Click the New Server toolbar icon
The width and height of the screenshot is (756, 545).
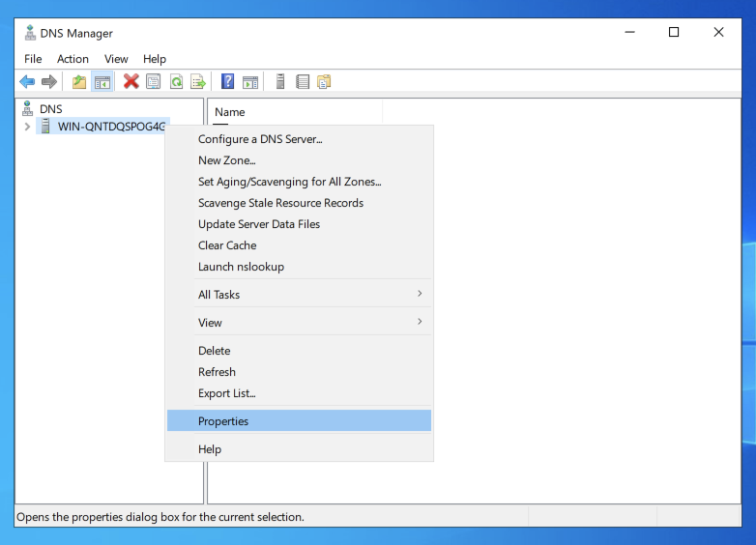click(280, 82)
